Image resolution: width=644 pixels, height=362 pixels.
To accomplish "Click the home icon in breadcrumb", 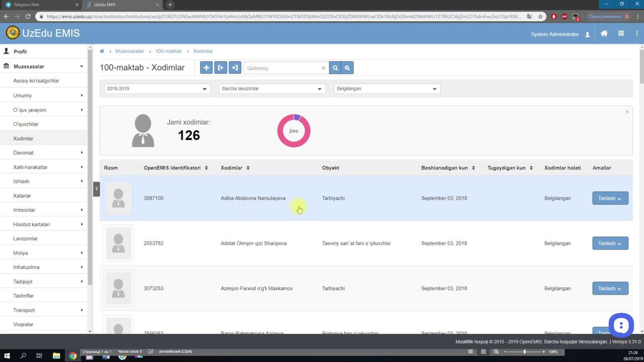I will click(x=102, y=51).
